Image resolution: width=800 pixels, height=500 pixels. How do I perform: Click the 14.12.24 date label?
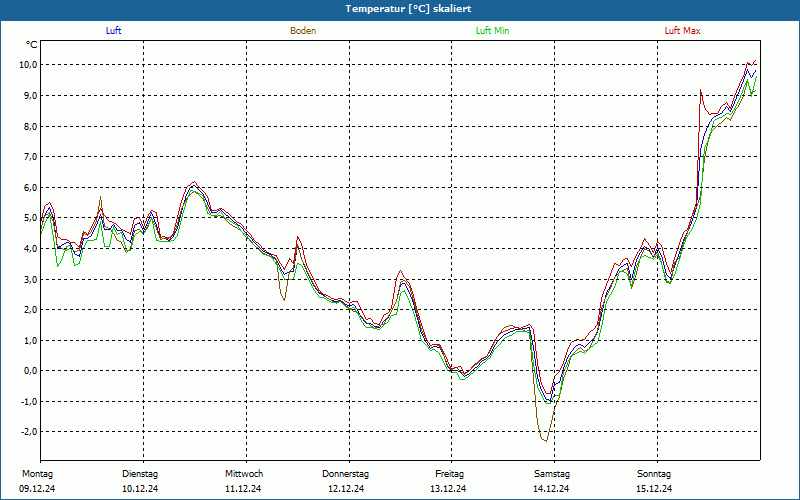551,489
